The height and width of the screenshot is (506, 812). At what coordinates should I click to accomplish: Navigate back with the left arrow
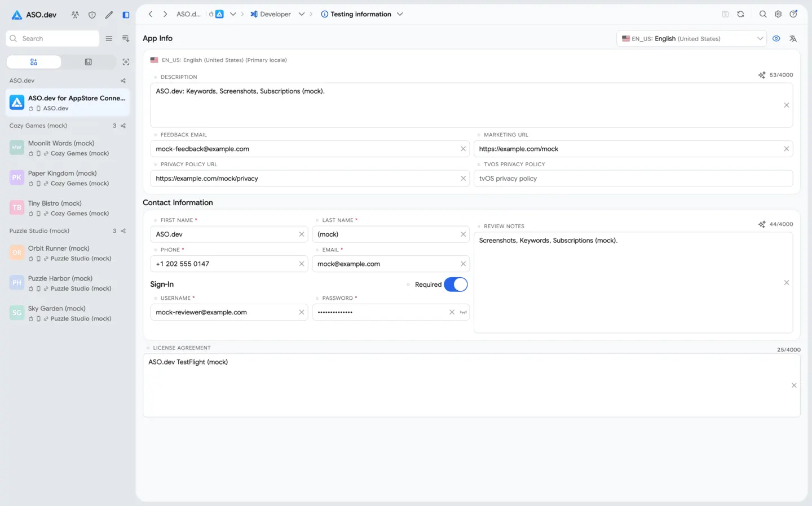point(151,14)
